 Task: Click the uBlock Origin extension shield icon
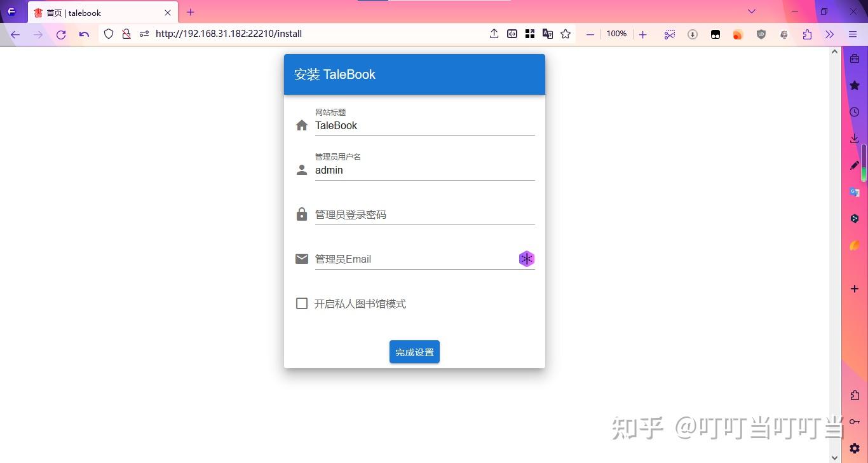click(761, 34)
